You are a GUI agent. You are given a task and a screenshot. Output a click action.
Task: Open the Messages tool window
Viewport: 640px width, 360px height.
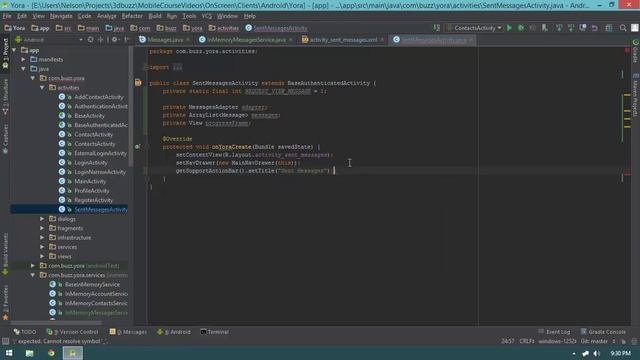(128, 332)
